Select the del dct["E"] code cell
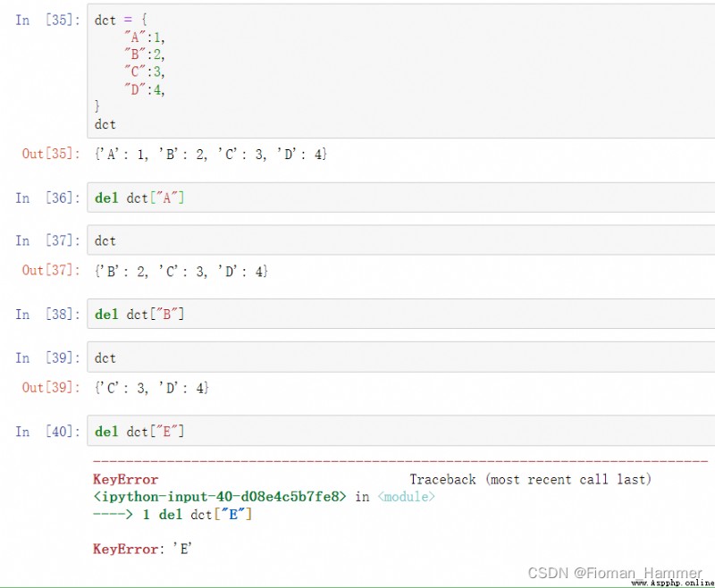The width and height of the screenshot is (715, 588). 400,431
